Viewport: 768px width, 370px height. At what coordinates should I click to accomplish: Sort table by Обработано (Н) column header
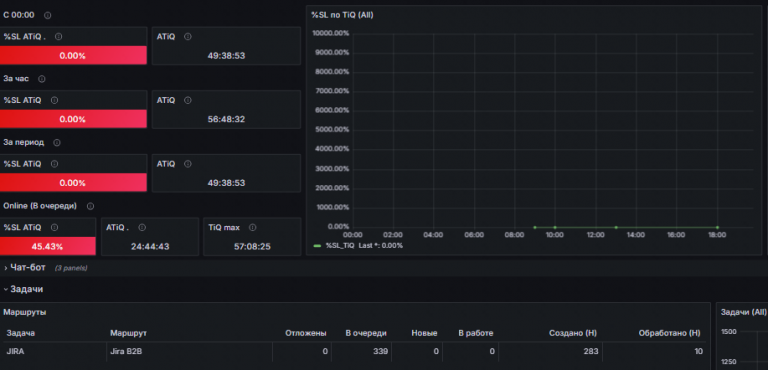point(670,333)
